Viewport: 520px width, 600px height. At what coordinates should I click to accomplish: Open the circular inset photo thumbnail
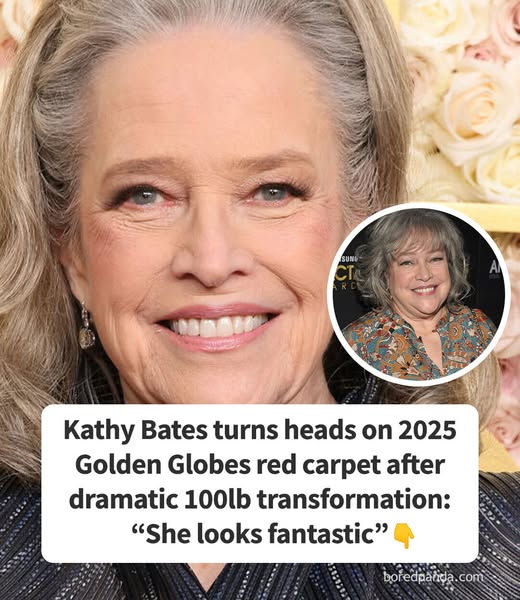click(419, 293)
